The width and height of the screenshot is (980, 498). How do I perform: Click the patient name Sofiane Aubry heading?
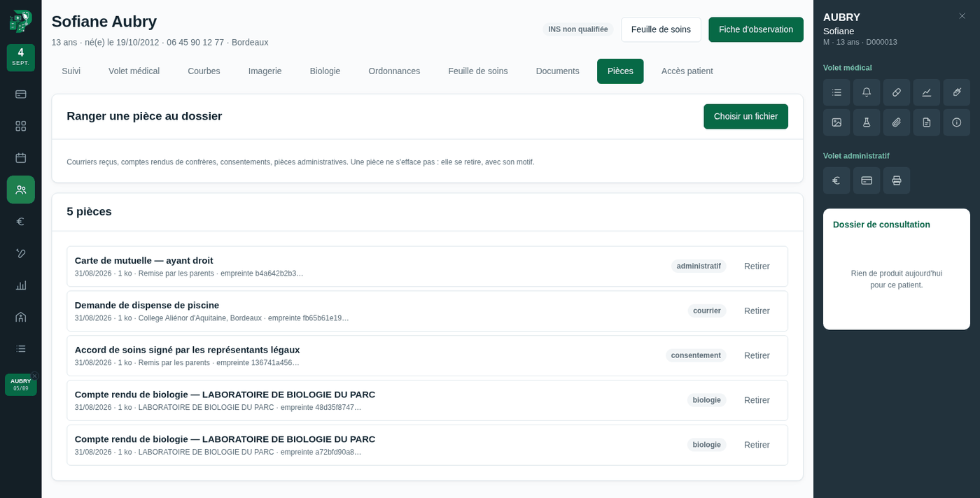pos(104,22)
